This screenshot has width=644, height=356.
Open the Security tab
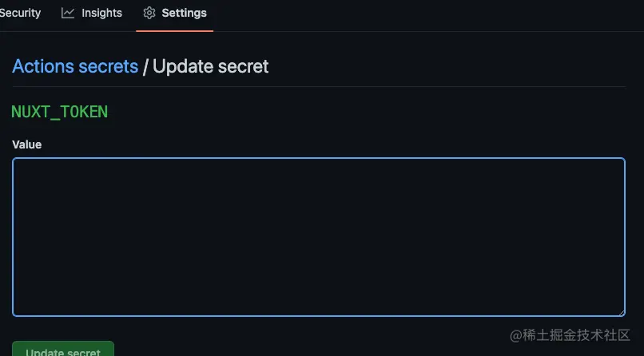20,13
